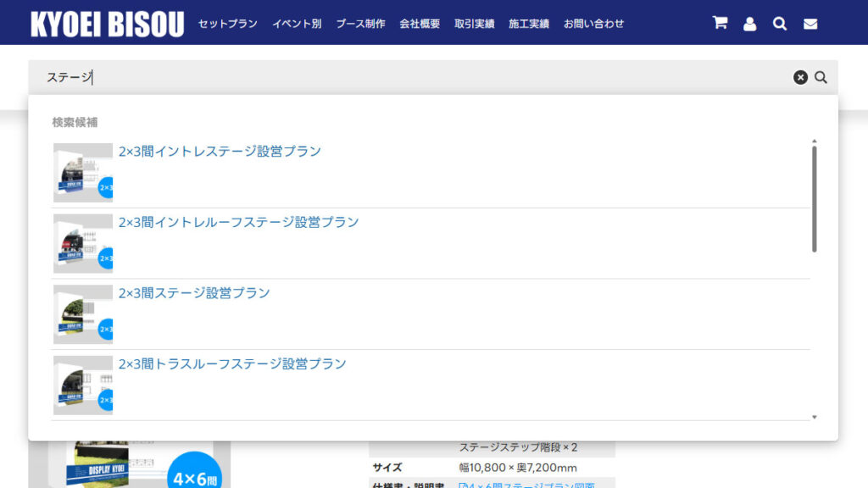Click thumbnail of 2×3間イントレルーフステージ設営プラン
Screen dimensions: 868x488
coord(83,243)
